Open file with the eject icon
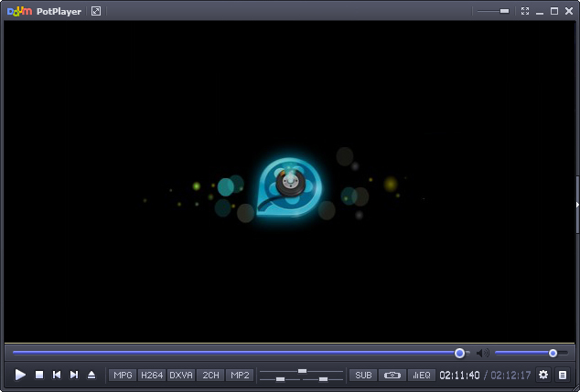This screenshot has width=580, height=392. (x=91, y=375)
